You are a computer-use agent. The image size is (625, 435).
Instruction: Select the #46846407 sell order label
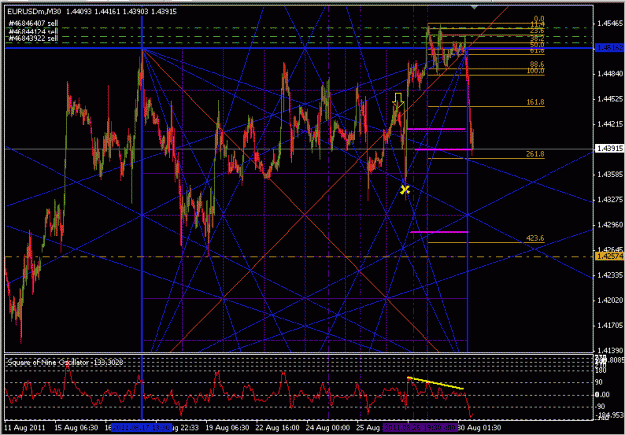pyautogui.click(x=33, y=24)
